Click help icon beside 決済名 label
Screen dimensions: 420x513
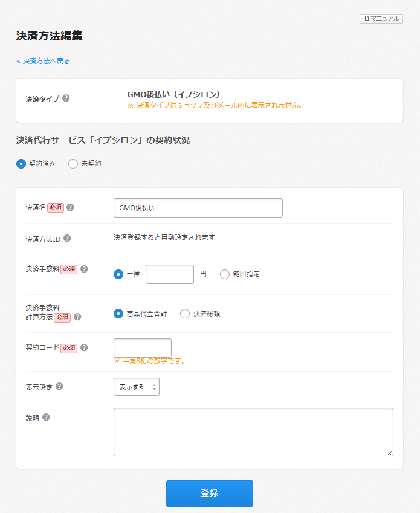70,207
